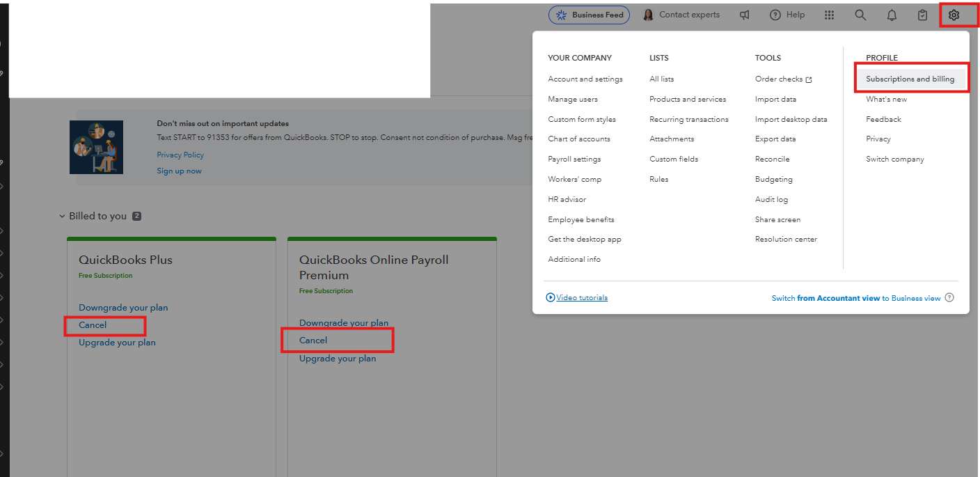980x477 pixels.
Task: Cancel the QuickBooks Plus subscription
Action: [93, 324]
